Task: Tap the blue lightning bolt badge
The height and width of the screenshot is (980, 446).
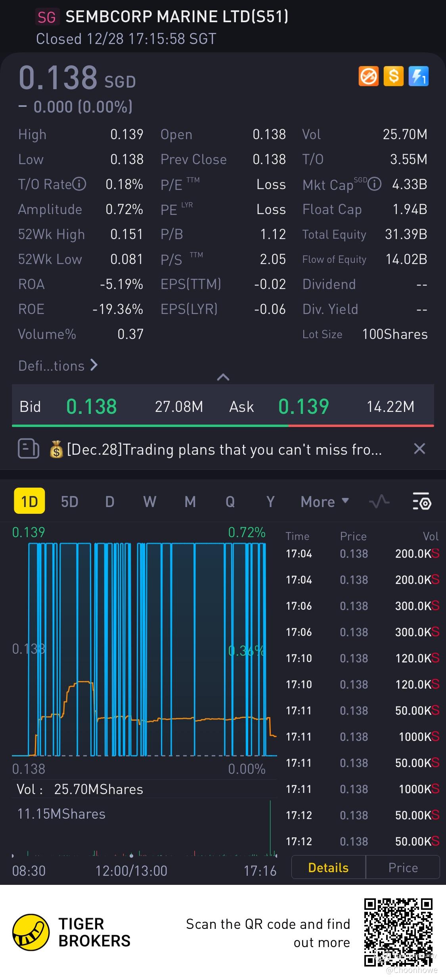Action: 418,76
